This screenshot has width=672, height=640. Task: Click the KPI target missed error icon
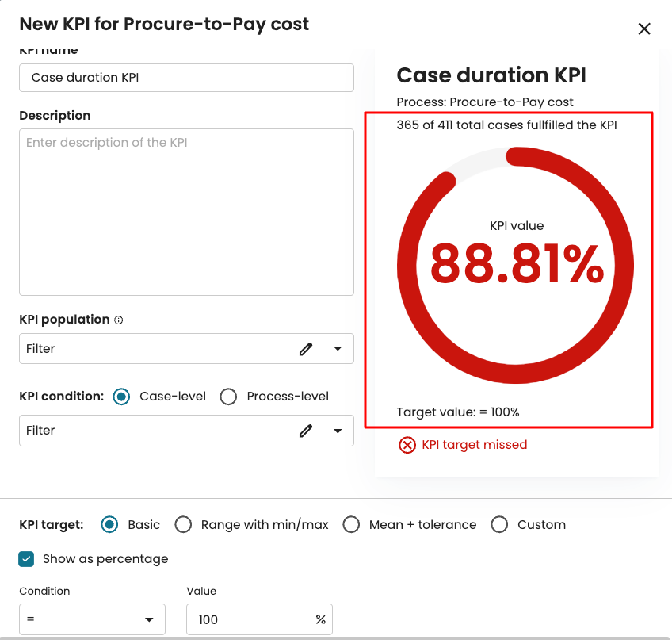point(407,445)
